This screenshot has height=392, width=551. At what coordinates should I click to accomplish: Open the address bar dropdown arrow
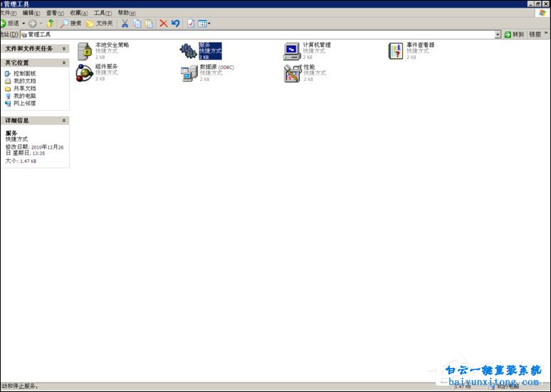[x=498, y=34]
